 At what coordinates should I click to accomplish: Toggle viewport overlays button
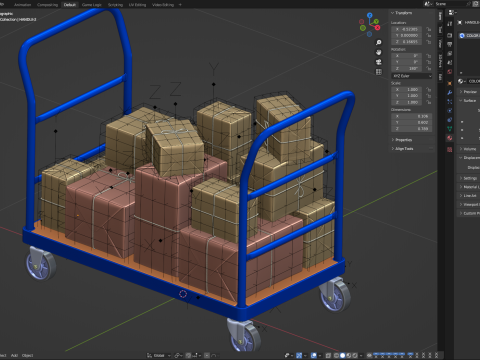(x=314, y=355)
